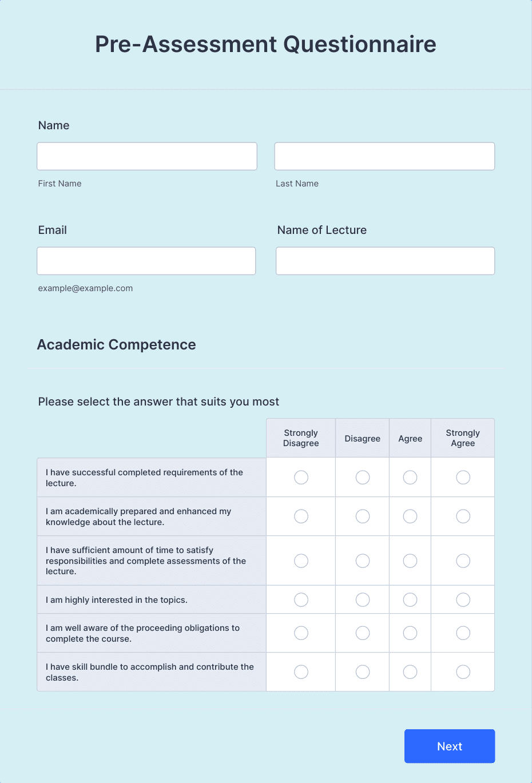
Task: Select Strongly Disagree for completing lecture requirements
Action: pyautogui.click(x=301, y=477)
